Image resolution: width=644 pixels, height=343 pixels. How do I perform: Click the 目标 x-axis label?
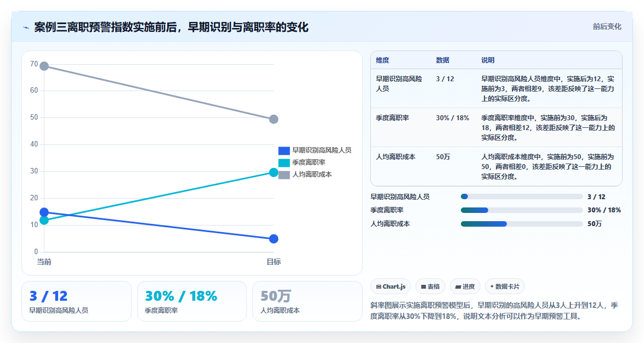(x=274, y=262)
